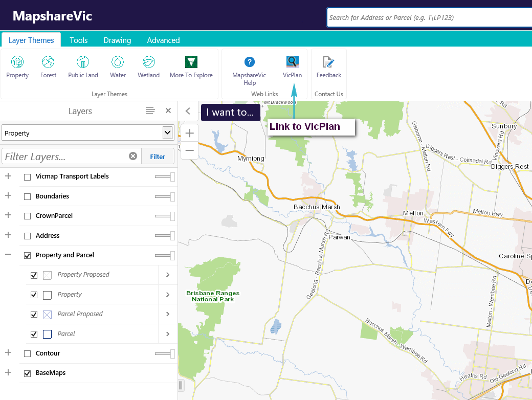Choose the Public Land theme icon
This screenshot has width=532, height=400.
tap(83, 67)
